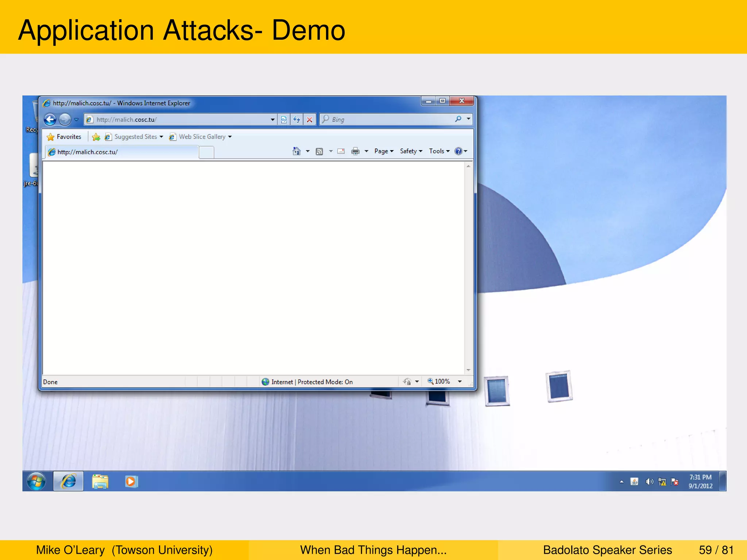The width and height of the screenshot is (747, 560).
Task: Click the Home icon in the command bar
Action: pyautogui.click(x=297, y=151)
